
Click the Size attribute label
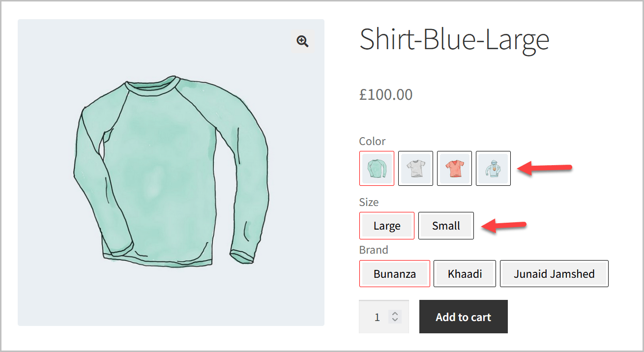tap(369, 202)
